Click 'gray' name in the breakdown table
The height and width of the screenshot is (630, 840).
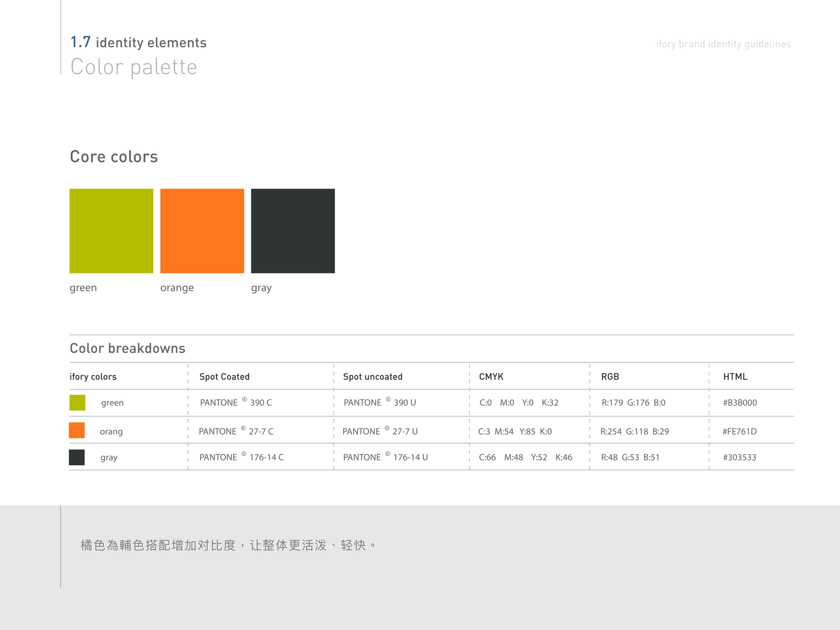click(109, 457)
